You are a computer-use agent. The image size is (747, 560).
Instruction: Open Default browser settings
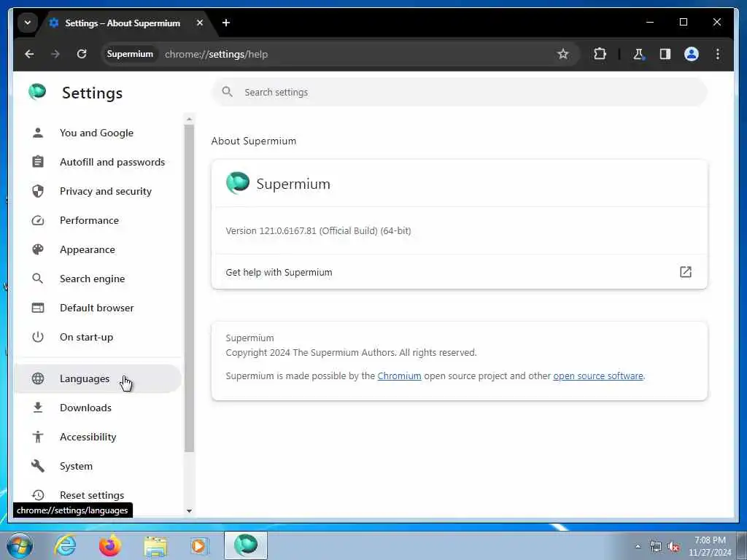click(98, 308)
